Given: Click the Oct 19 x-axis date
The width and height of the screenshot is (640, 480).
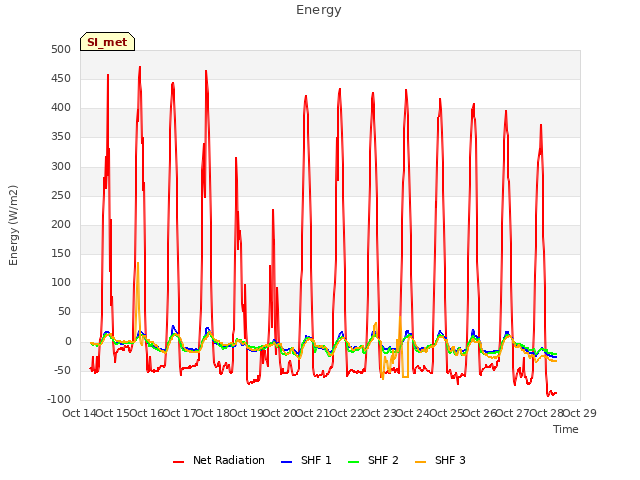Looking at the screenshot, I should [x=247, y=413].
